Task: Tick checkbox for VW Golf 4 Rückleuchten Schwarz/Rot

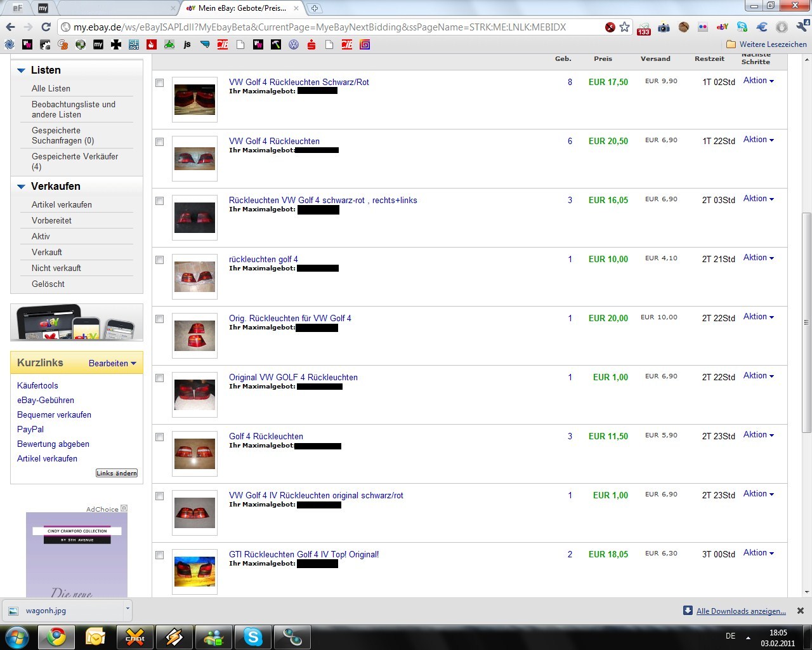Action: pos(159,83)
